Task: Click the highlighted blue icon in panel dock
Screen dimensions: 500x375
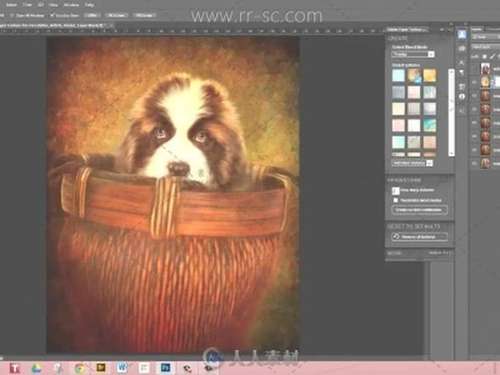Action: click(x=462, y=35)
